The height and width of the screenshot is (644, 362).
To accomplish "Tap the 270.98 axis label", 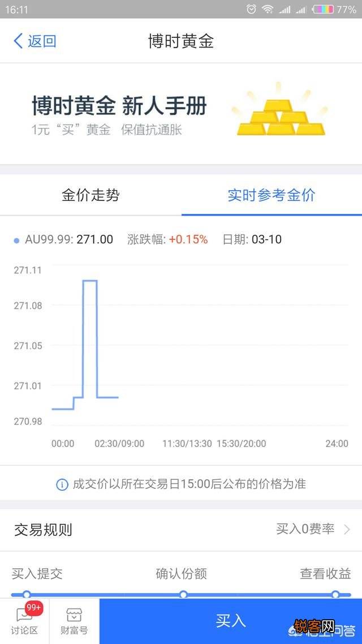I will [x=28, y=421].
